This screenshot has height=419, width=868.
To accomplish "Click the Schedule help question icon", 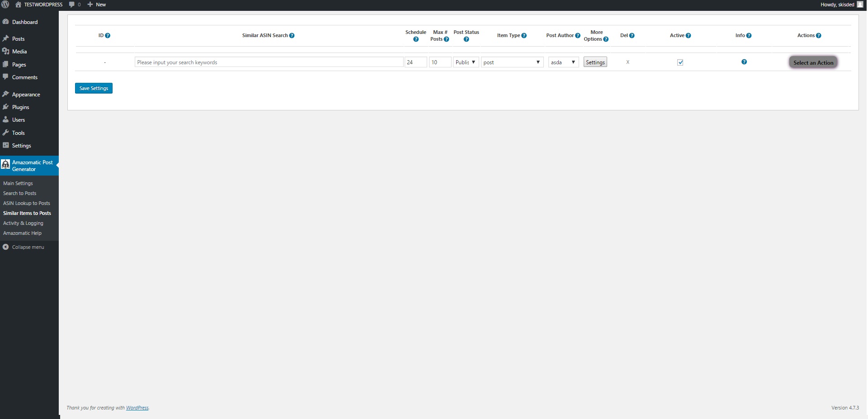I will click(x=416, y=39).
